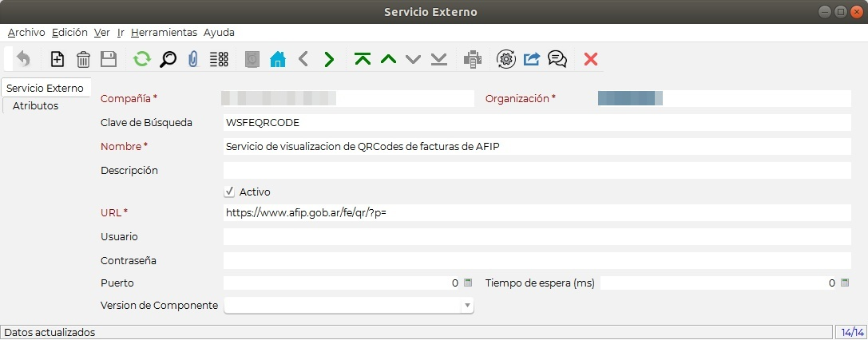Click the URL field with the afip.gob.ar address
868x340 pixels.
tap(537, 213)
